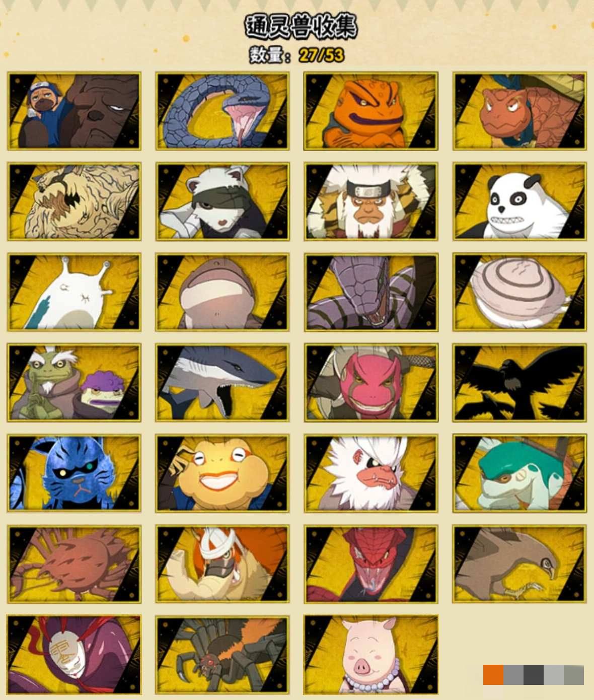Select the teal toad with sword card

pos(519,473)
